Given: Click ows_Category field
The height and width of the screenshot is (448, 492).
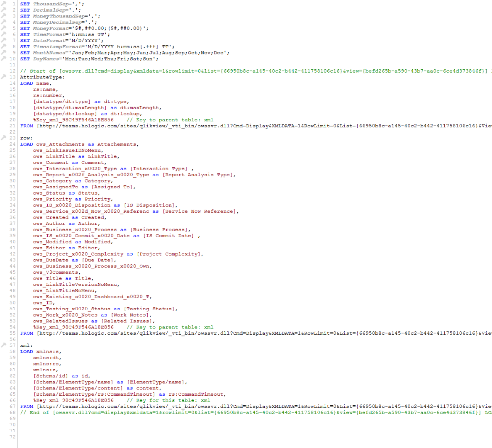Looking at the screenshot, I should [x=52, y=181].
